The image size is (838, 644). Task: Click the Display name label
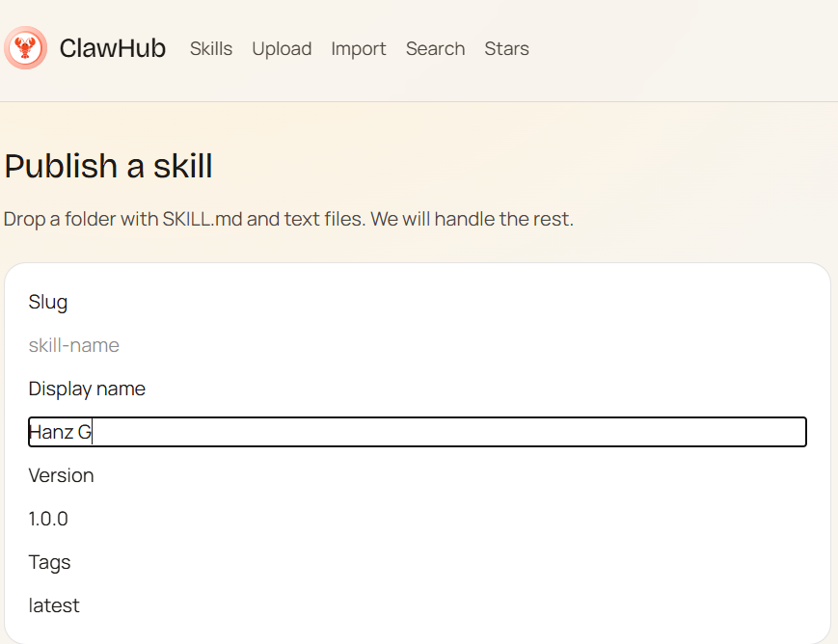(x=87, y=389)
